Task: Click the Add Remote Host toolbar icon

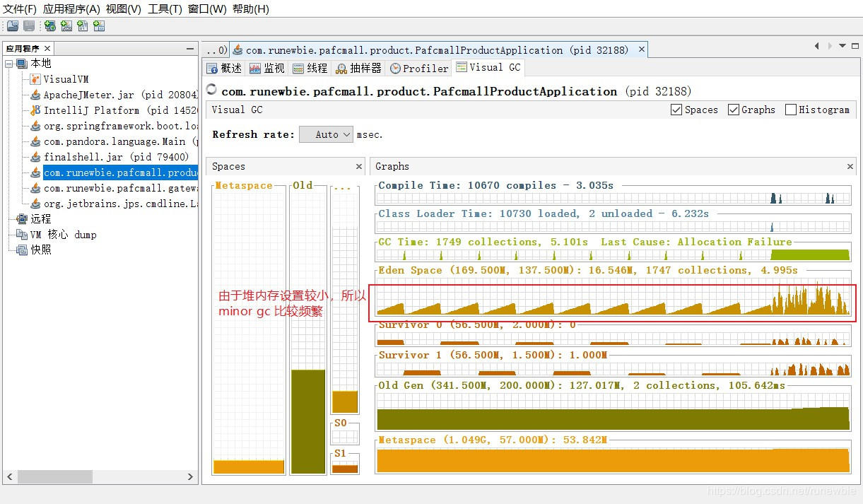Action: [x=49, y=26]
